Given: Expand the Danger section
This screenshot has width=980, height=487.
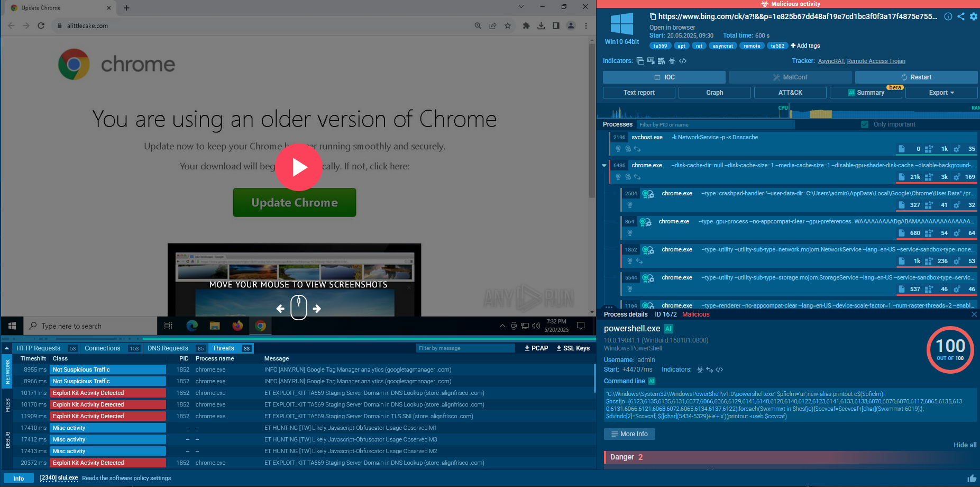Looking at the screenshot, I should [791, 457].
